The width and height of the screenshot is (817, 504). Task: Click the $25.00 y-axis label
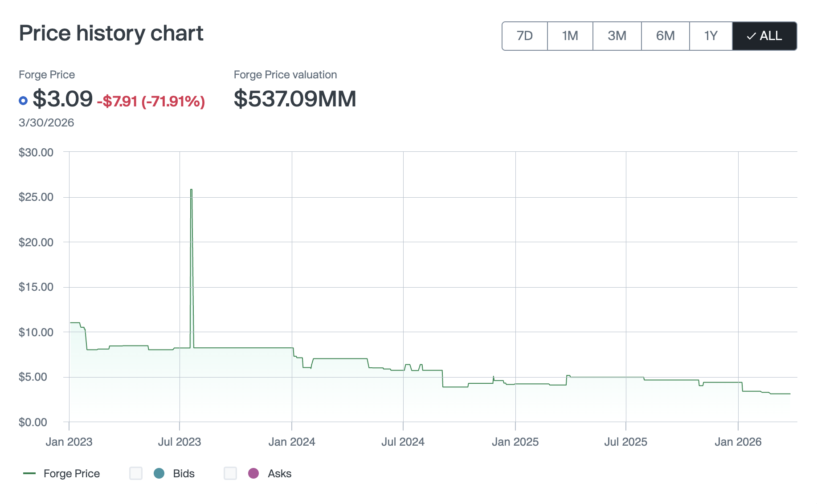coord(36,197)
